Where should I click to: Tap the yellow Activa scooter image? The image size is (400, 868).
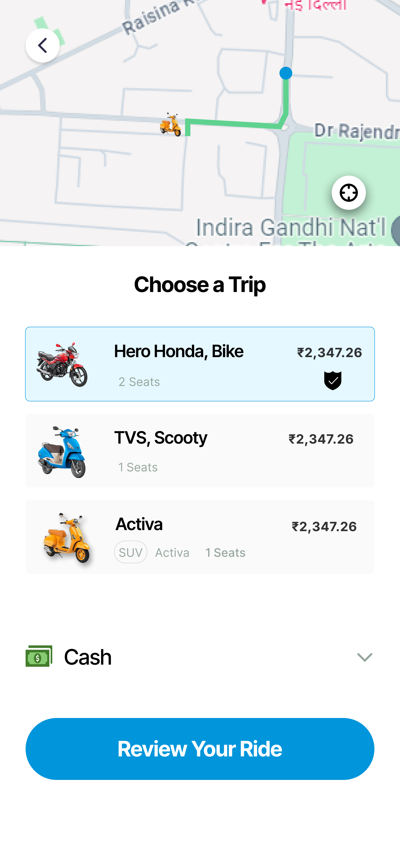point(66,538)
